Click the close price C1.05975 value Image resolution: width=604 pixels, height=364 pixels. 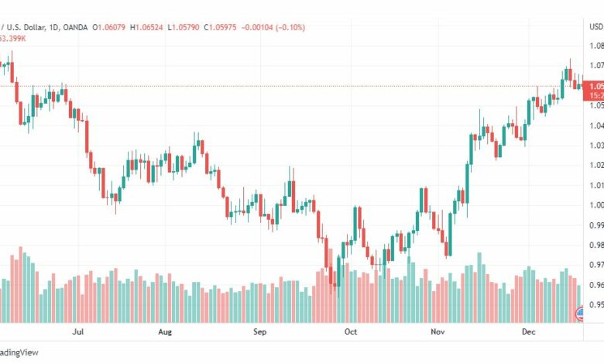click(220, 27)
